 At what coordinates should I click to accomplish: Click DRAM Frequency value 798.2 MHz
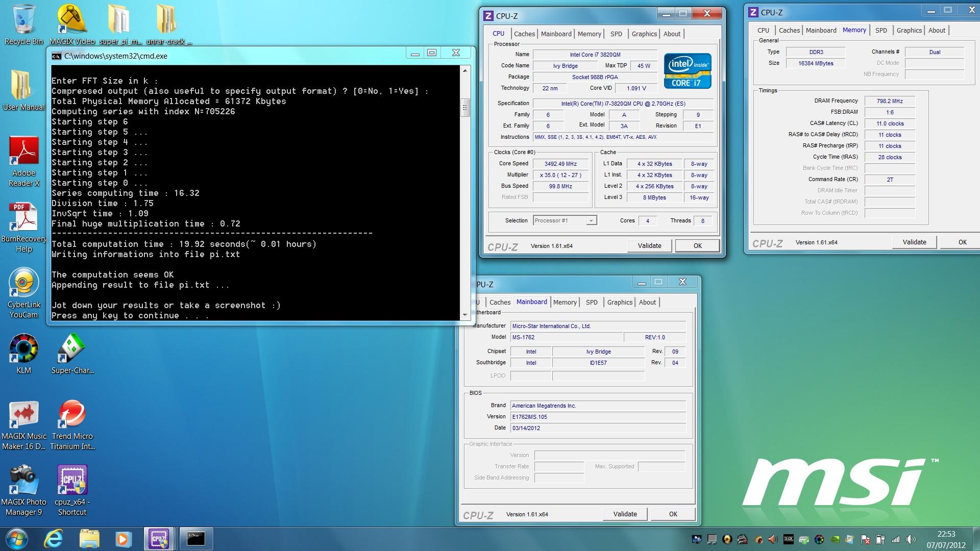pyautogui.click(x=889, y=101)
